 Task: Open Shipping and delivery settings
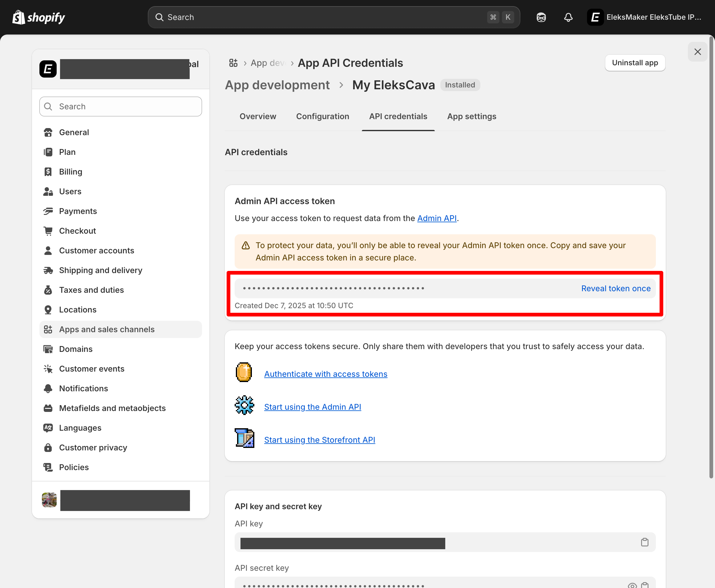point(101,270)
